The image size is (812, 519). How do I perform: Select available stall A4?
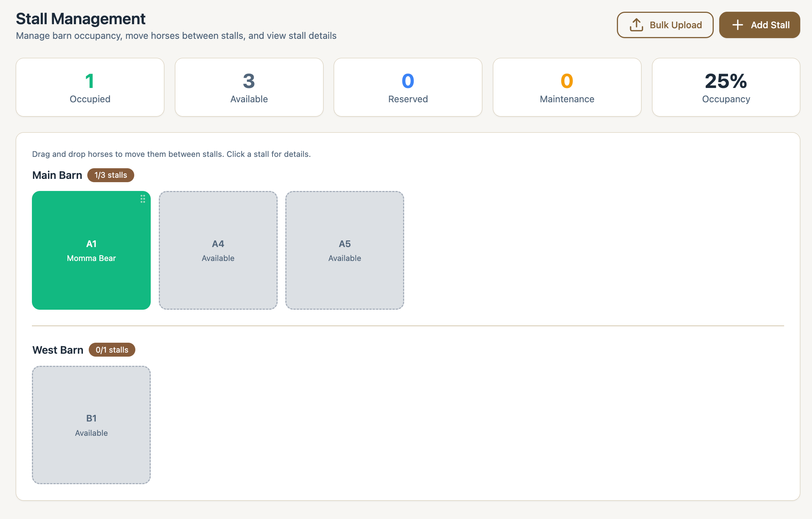click(218, 250)
